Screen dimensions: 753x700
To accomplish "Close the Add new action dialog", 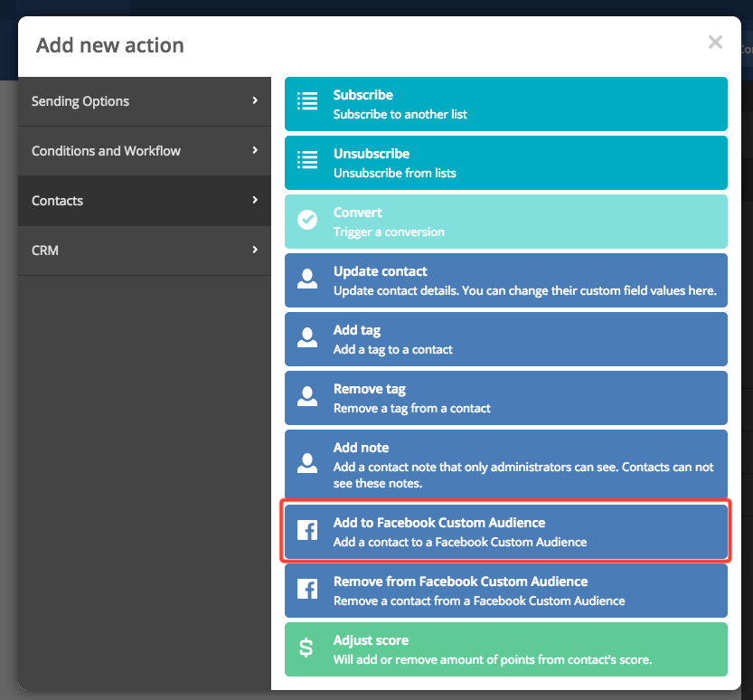I will click(715, 42).
